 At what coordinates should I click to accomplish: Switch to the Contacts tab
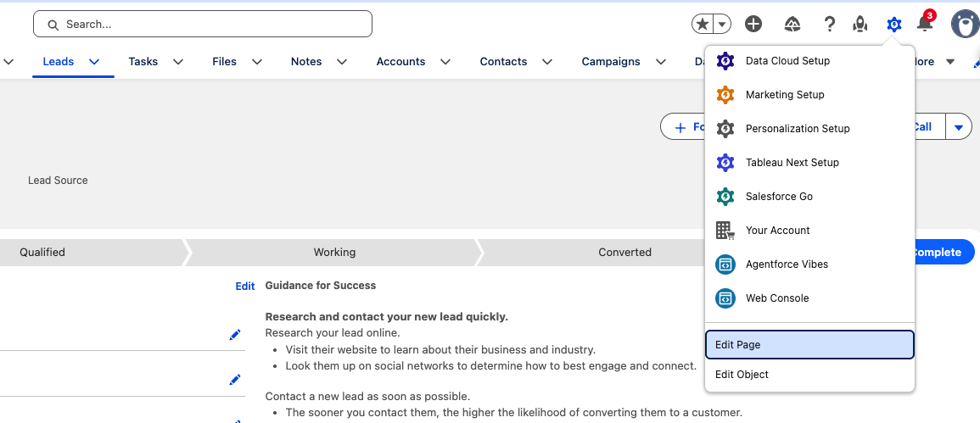coord(503,61)
